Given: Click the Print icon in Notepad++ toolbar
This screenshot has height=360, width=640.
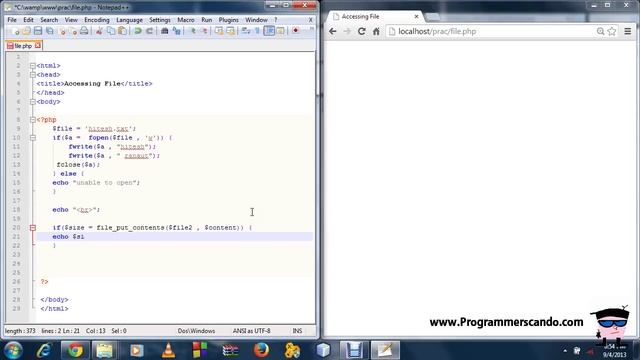Looking at the screenshot, I should click(x=84, y=31).
